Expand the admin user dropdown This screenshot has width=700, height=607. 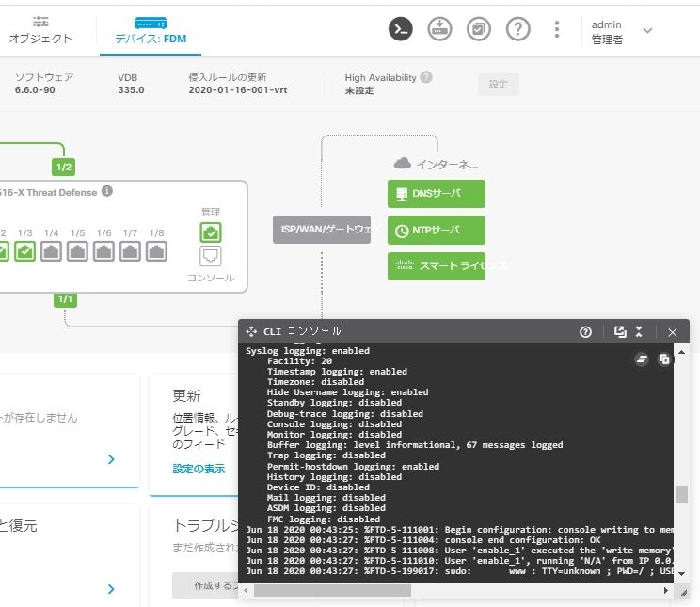click(x=647, y=30)
